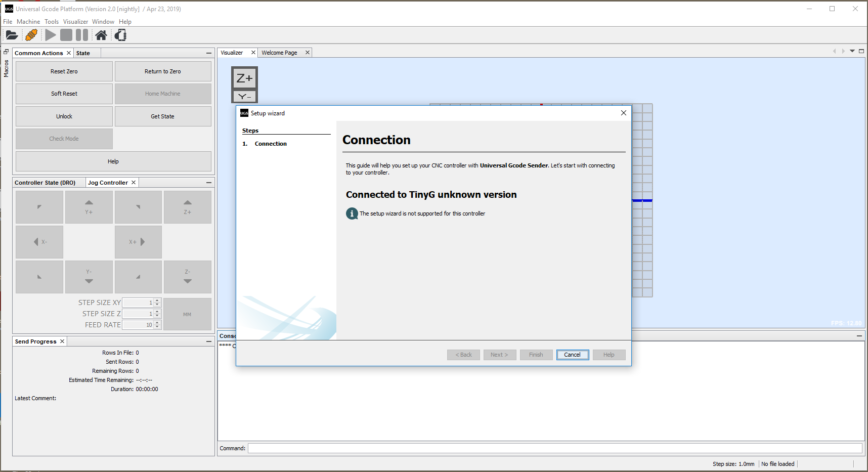
Task: Click the Pause toolbar icon
Action: point(82,35)
